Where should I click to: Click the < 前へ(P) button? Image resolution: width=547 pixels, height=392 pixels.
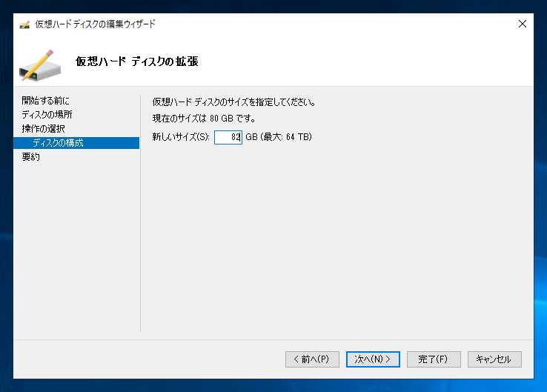click(312, 359)
